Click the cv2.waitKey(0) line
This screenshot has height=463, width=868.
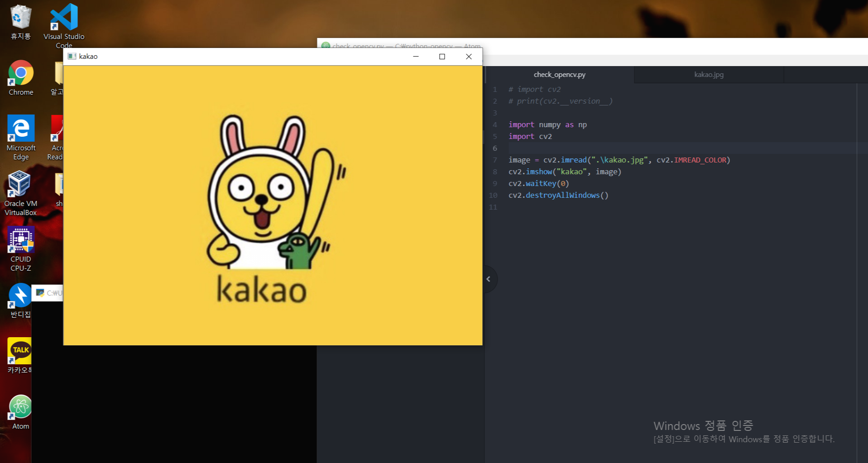tap(538, 183)
